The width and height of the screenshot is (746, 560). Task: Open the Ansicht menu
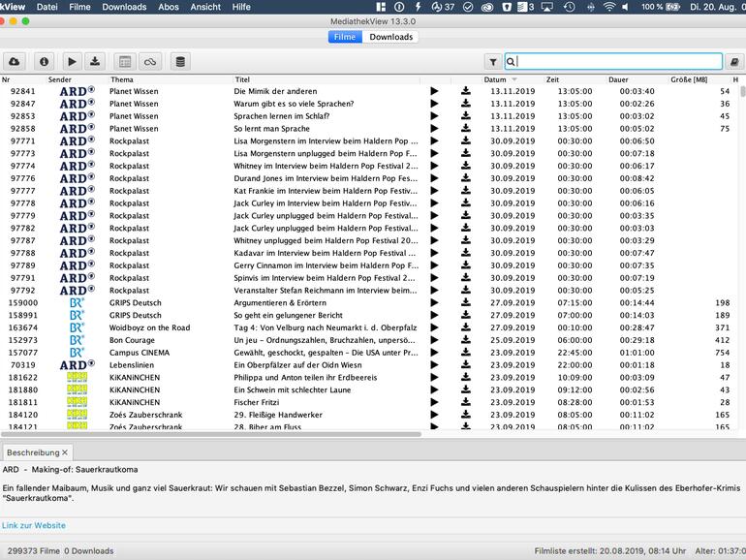(x=205, y=7)
